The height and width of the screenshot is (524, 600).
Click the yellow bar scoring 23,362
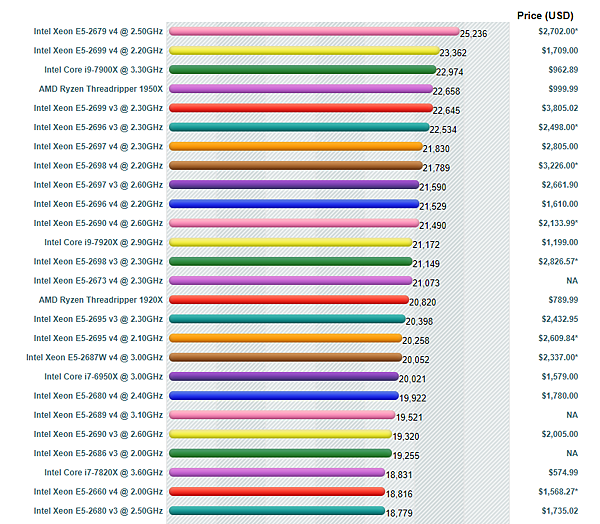tap(304, 51)
